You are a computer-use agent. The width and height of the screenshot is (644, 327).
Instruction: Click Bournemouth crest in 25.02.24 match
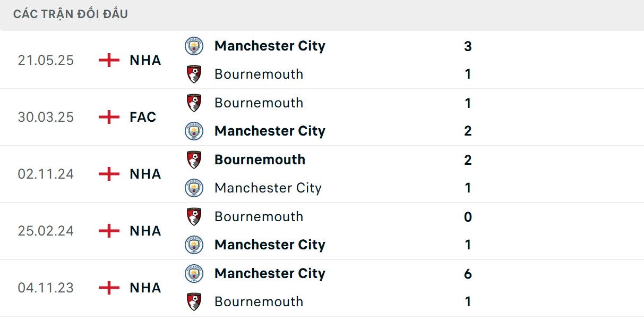point(194,216)
